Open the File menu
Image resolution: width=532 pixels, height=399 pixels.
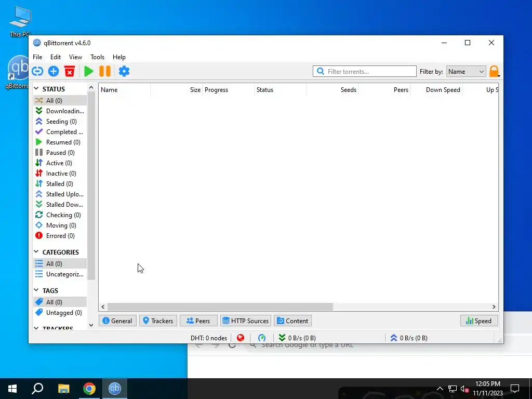click(x=37, y=57)
